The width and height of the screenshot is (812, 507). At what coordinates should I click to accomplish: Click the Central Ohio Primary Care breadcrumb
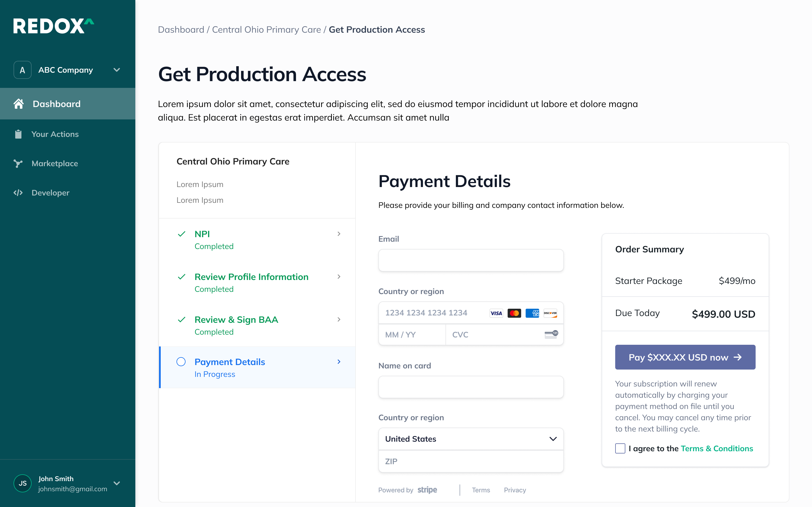coord(266,30)
